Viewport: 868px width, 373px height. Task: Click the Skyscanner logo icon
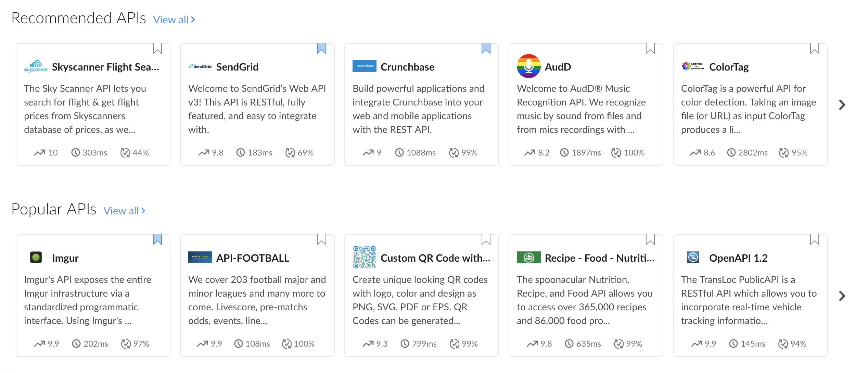pos(36,66)
